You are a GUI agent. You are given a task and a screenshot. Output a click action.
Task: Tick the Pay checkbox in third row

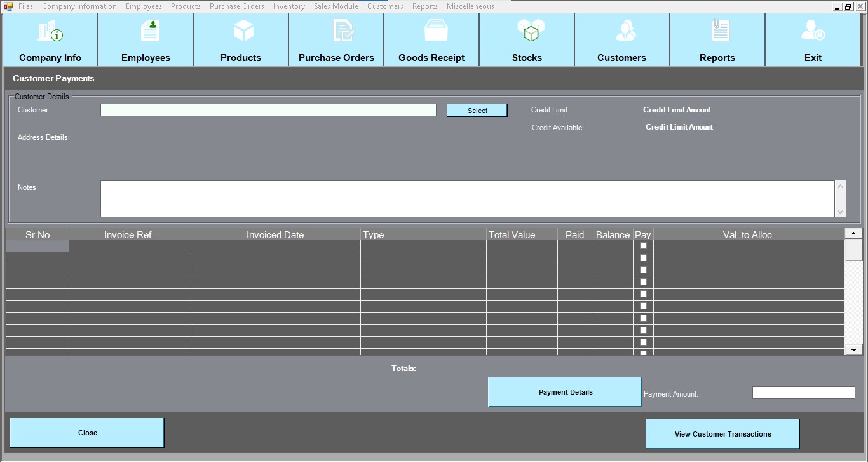(x=643, y=270)
